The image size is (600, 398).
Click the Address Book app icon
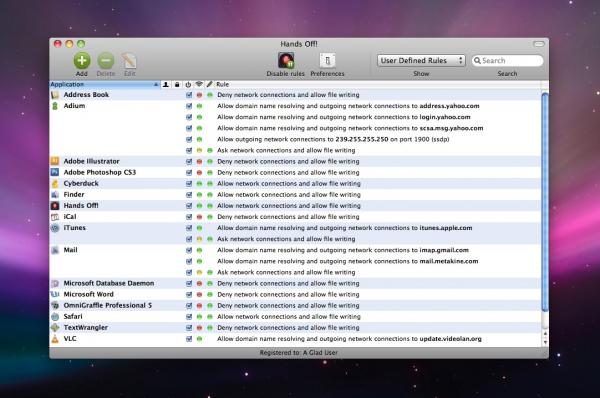tap(55, 95)
